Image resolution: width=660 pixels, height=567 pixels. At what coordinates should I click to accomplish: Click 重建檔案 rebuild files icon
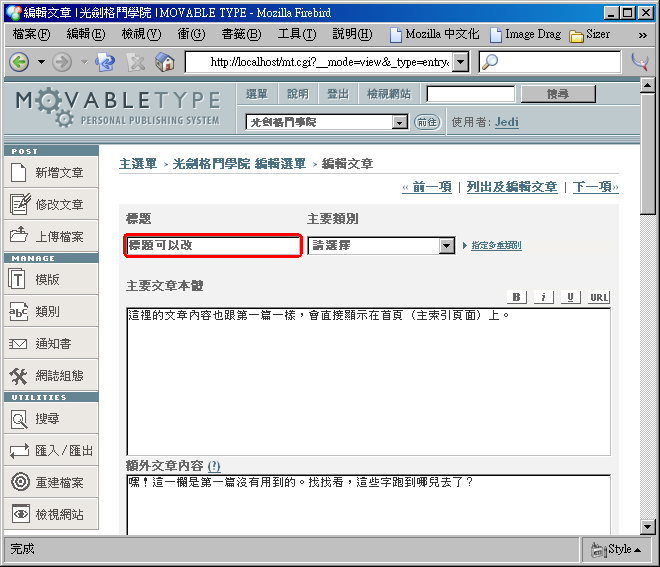tap(20, 482)
